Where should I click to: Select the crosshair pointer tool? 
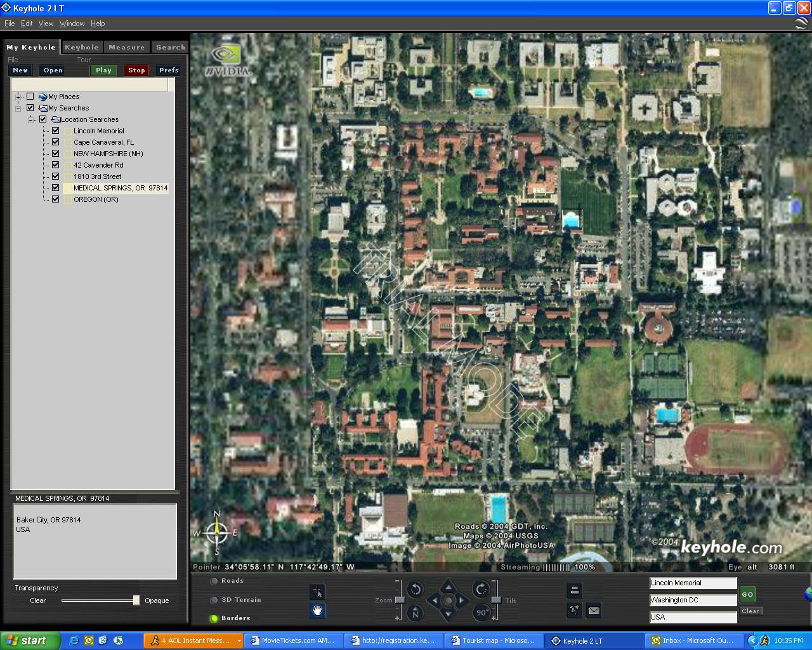(x=317, y=592)
